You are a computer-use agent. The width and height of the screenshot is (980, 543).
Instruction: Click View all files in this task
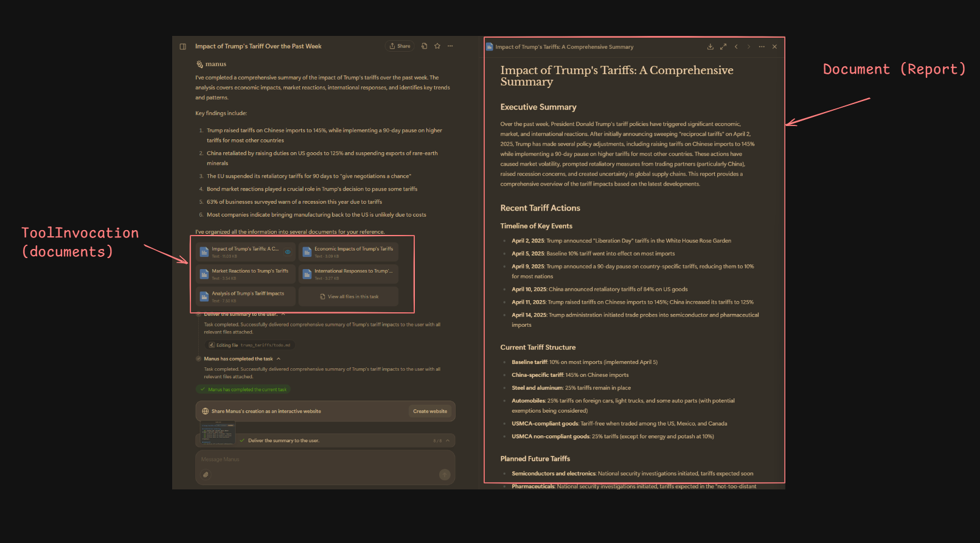(349, 296)
